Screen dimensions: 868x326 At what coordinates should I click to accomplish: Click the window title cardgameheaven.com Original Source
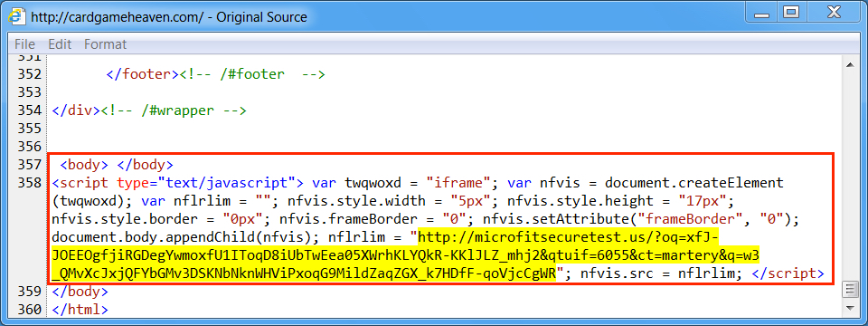tap(169, 17)
